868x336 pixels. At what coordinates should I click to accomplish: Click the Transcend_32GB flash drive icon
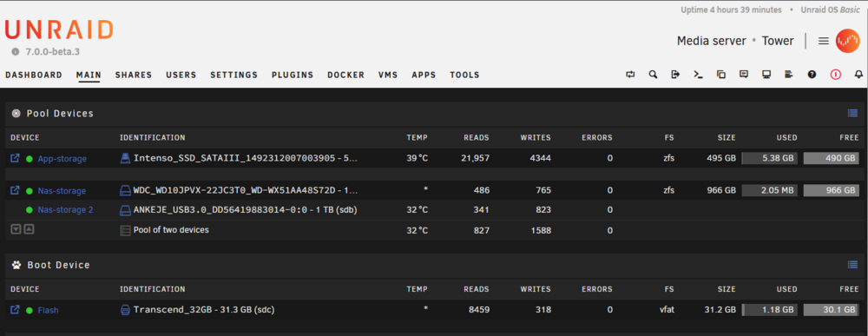125,310
